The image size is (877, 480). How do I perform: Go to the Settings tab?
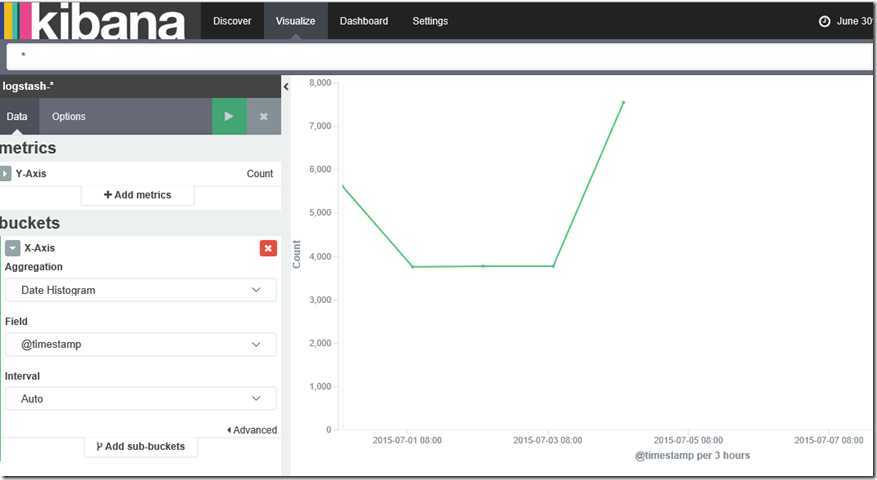pyautogui.click(x=430, y=21)
